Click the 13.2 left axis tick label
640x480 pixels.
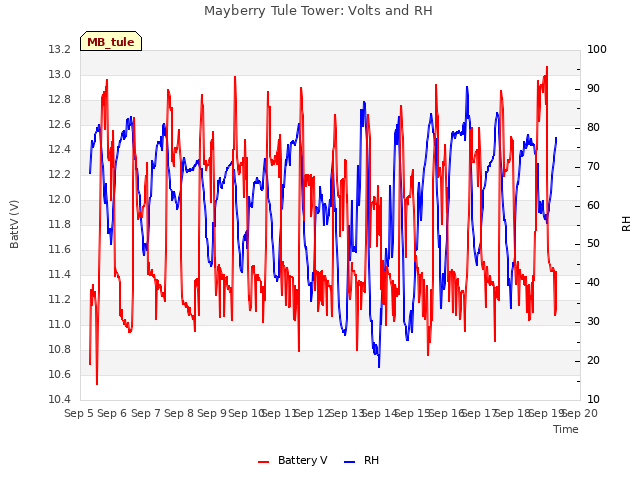(x=60, y=49)
